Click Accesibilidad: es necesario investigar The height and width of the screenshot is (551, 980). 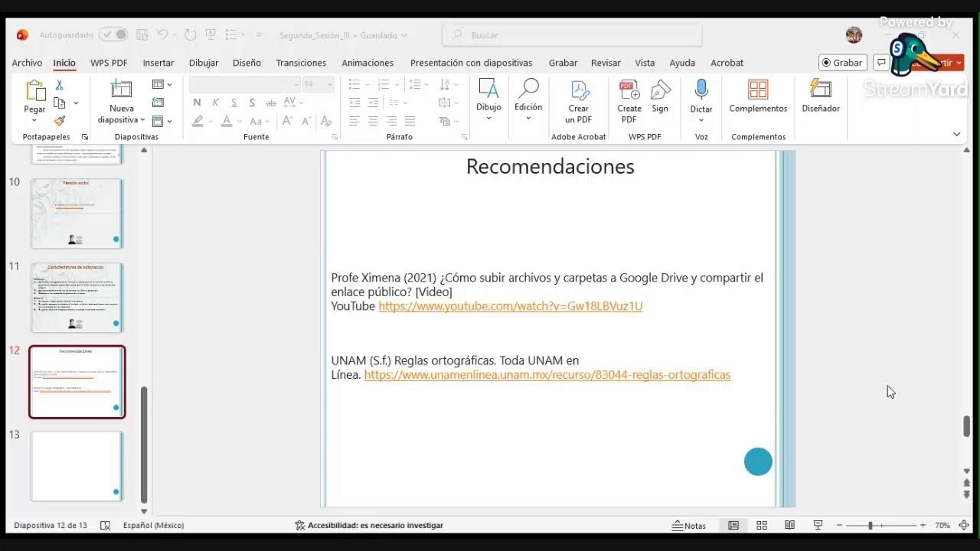pos(369,526)
